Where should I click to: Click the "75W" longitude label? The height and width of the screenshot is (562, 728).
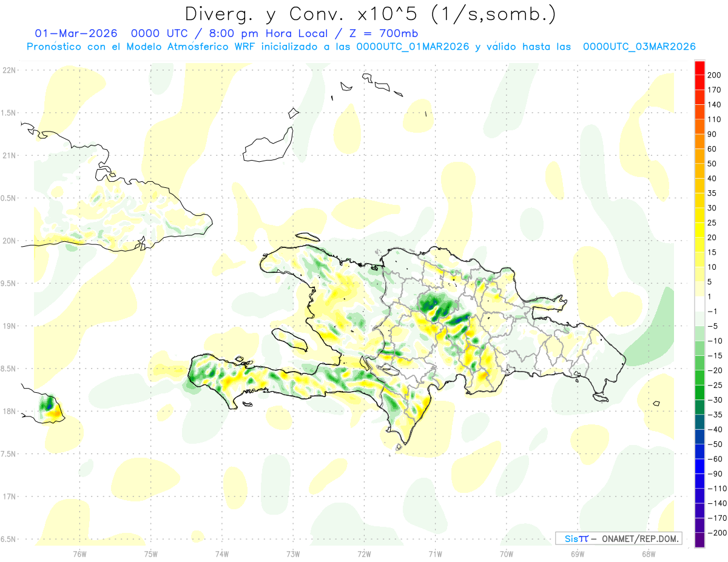click(150, 554)
